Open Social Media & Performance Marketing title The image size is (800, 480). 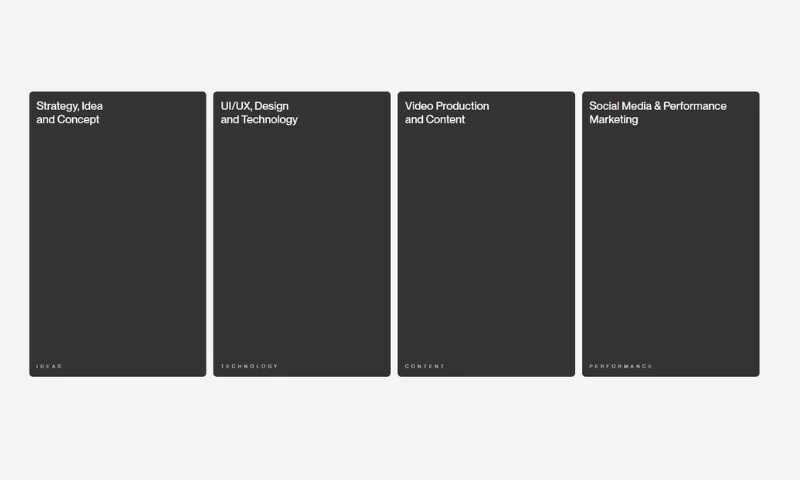658,113
